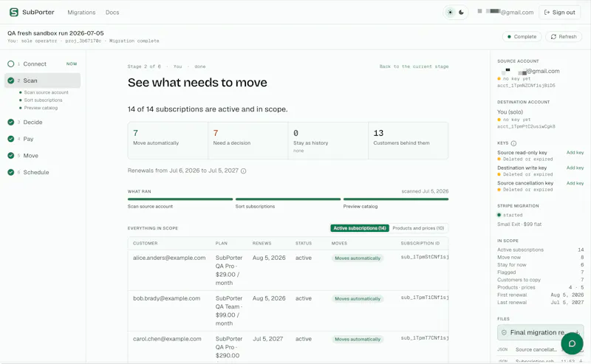Open the Docs nav item
The image size is (591, 364).
(x=112, y=13)
